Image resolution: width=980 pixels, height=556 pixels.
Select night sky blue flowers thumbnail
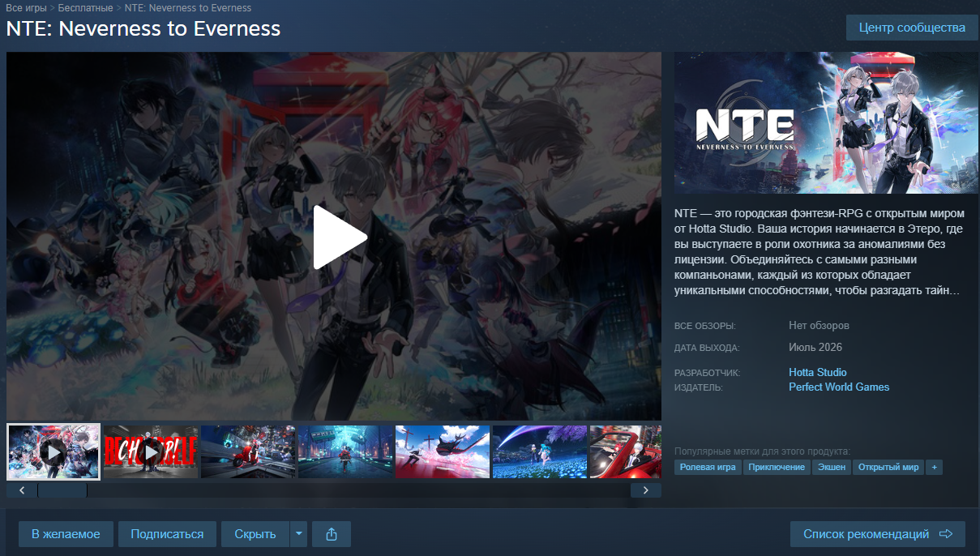tap(540, 451)
